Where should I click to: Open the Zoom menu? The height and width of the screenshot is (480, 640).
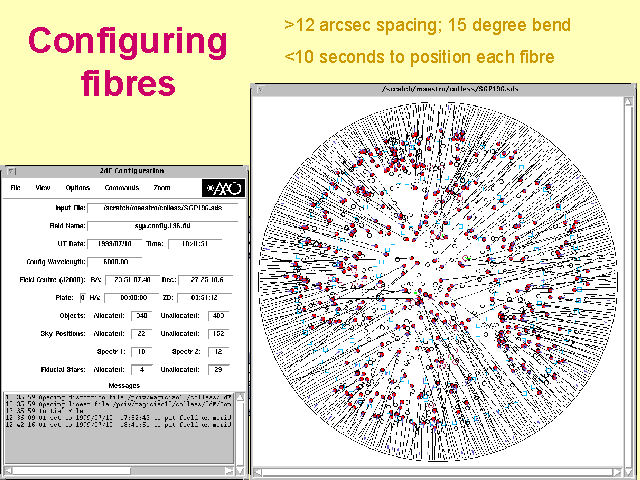tap(161, 187)
